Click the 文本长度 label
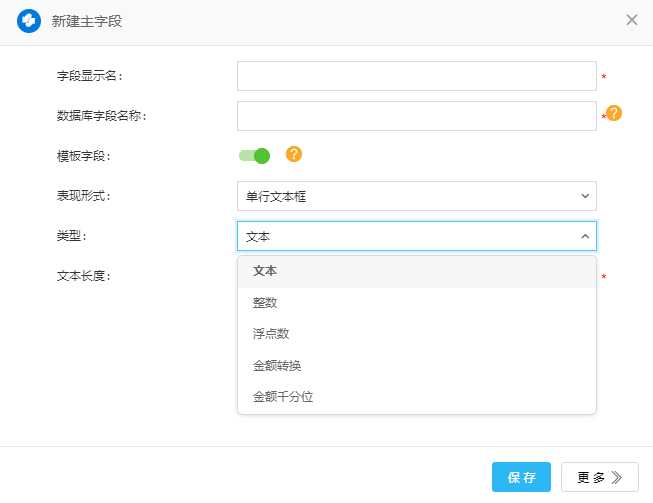The width and height of the screenshot is (653, 503). point(83,276)
